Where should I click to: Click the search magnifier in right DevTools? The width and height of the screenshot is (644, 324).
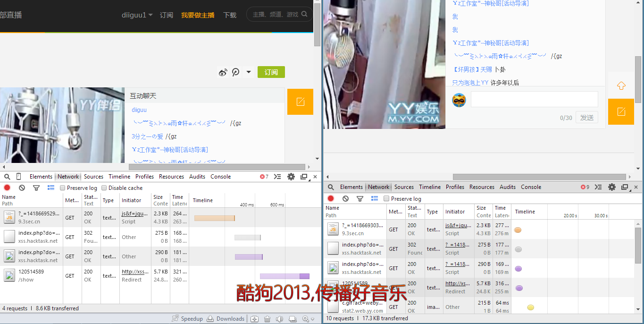click(x=331, y=187)
